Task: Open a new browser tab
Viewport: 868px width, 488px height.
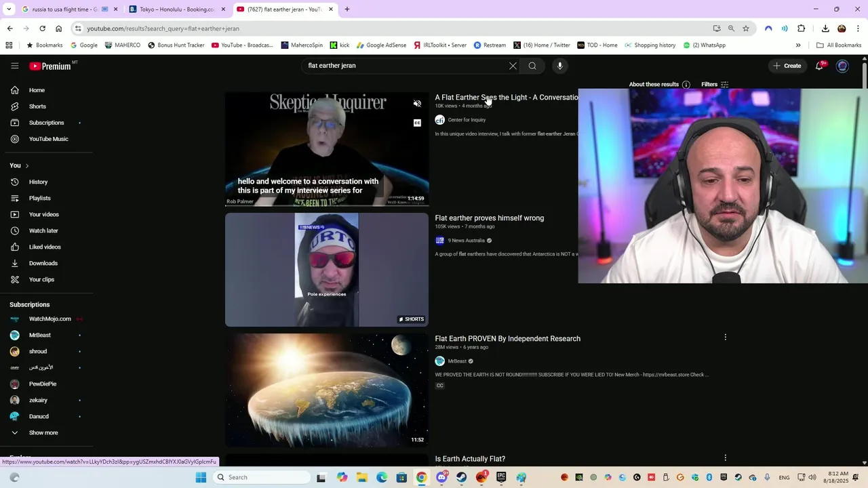Action: click(347, 9)
